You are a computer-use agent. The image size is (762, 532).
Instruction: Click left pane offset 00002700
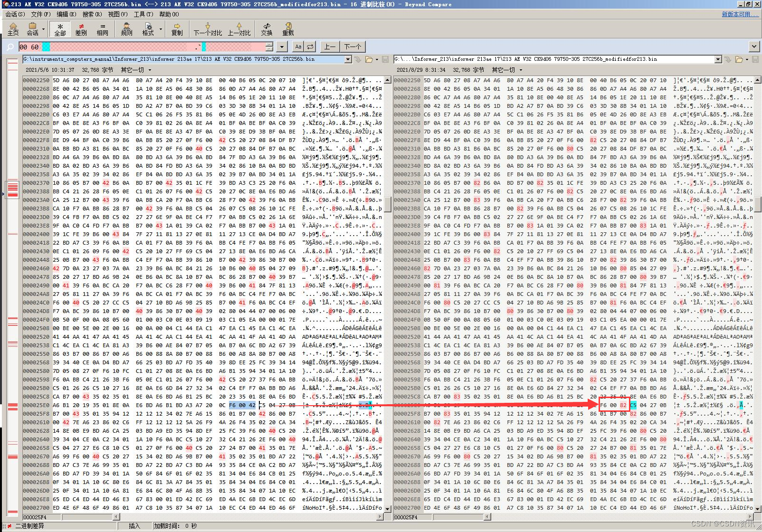[x=36, y=508]
